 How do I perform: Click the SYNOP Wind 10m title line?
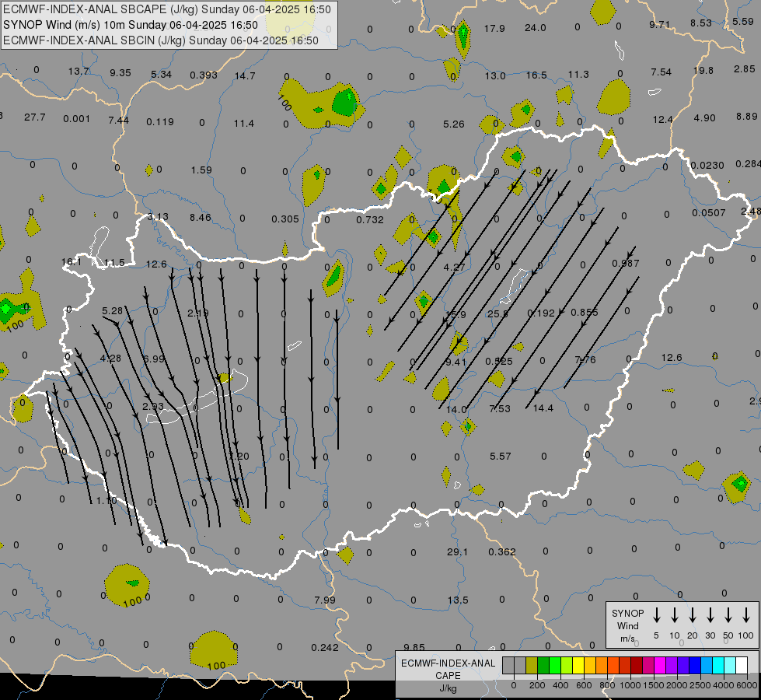(130, 25)
